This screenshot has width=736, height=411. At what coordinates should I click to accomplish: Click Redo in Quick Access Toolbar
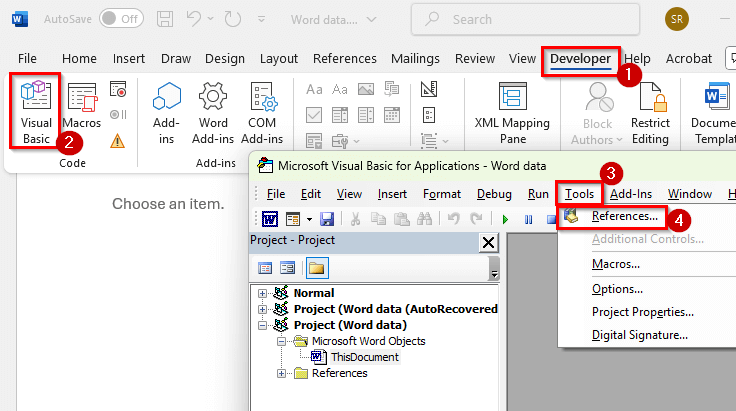(233, 19)
